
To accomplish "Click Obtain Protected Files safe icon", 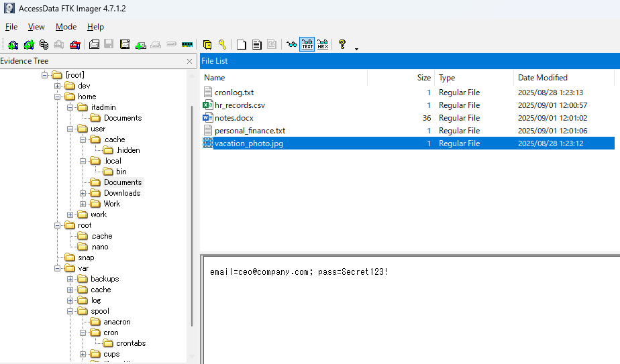I will (207, 45).
